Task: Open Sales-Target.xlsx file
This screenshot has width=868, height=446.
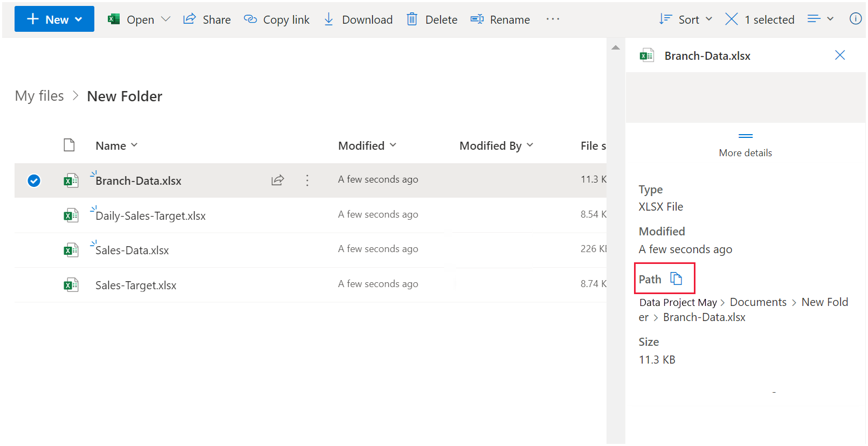Action: click(136, 285)
